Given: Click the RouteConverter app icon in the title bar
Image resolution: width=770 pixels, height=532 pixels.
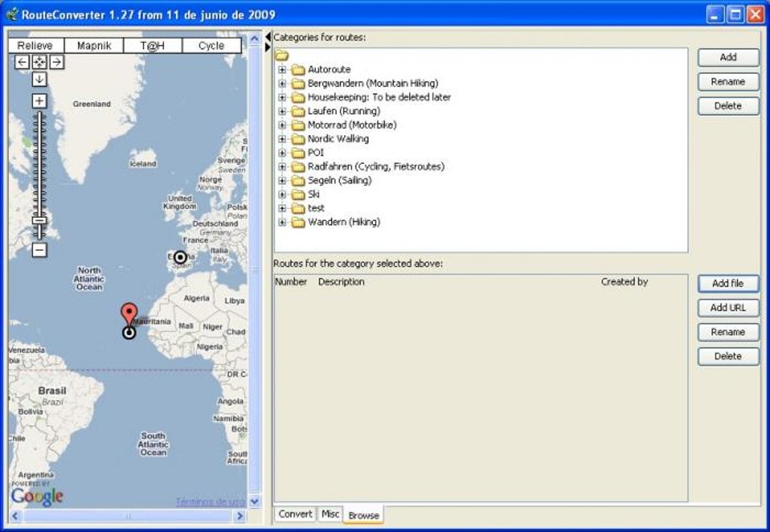Looking at the screenshot, I should pos(12,14).
